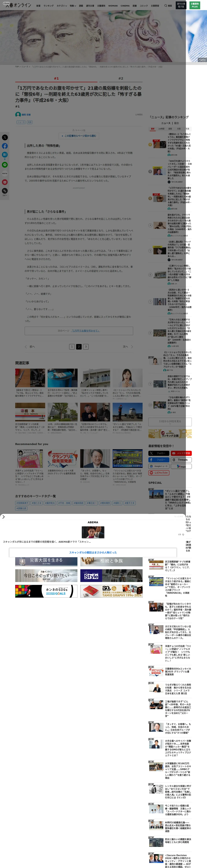Click the 文春オンライン site logo
Screen dimensions: 207x868
[x=19, y=5]
